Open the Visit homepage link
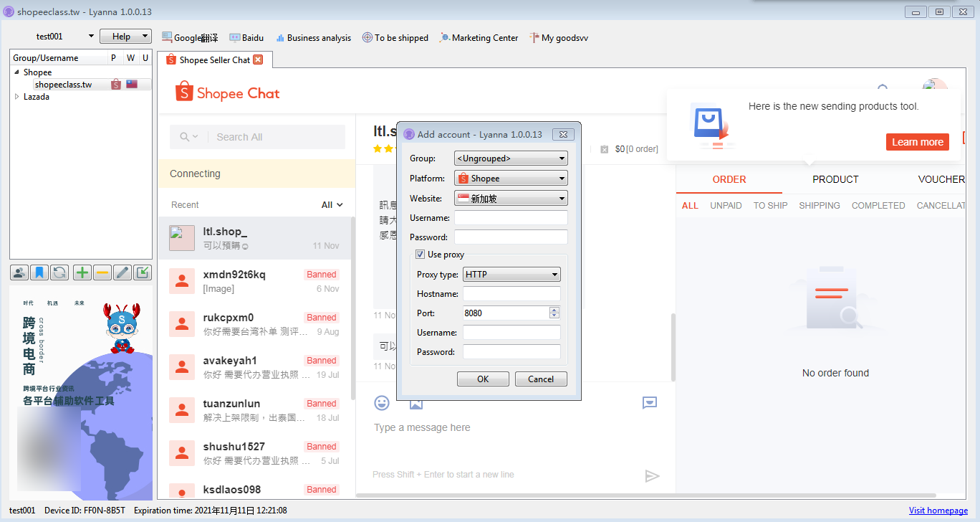980x522 pixels. pos(938,511)
